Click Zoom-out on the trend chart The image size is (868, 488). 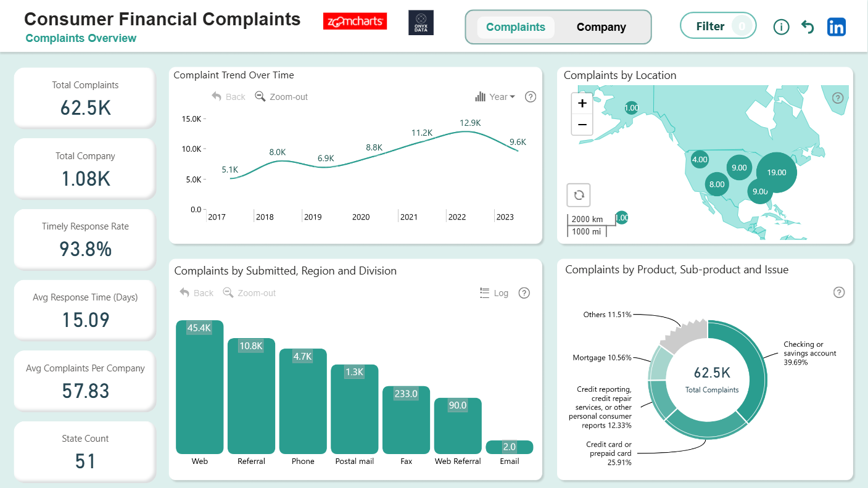281,97
